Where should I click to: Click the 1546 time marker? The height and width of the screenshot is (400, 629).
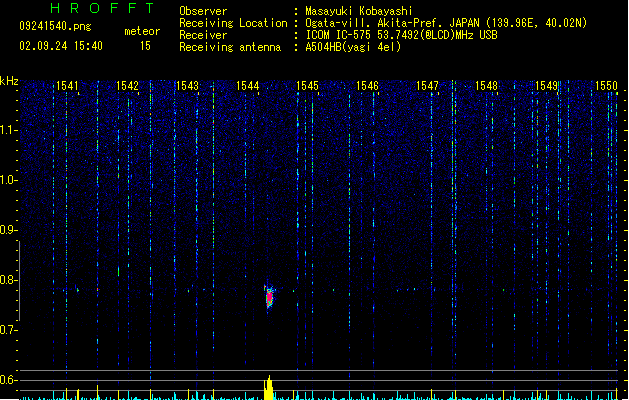tap(367, 86)
